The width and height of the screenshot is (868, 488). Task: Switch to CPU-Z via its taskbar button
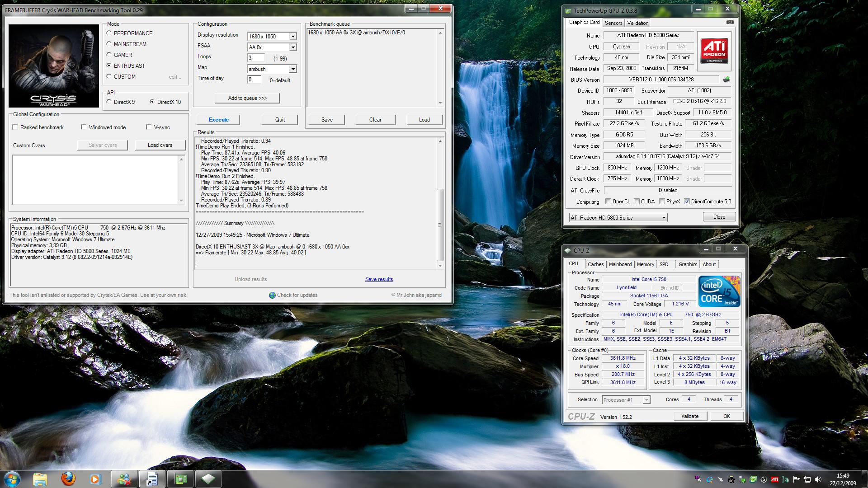(208, 479)
